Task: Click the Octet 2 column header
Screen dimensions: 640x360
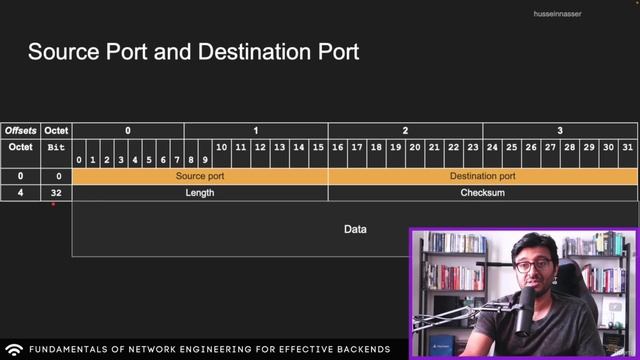Action: 405,131
